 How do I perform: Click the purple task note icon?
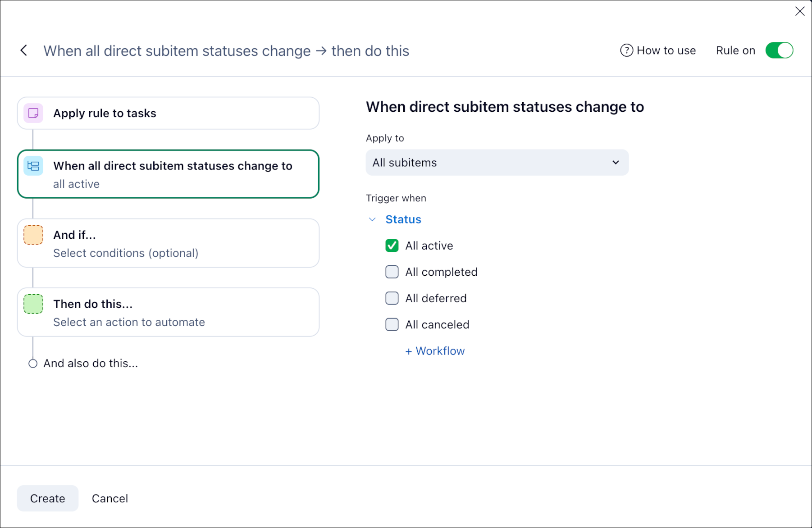click(x=33, y=113)
